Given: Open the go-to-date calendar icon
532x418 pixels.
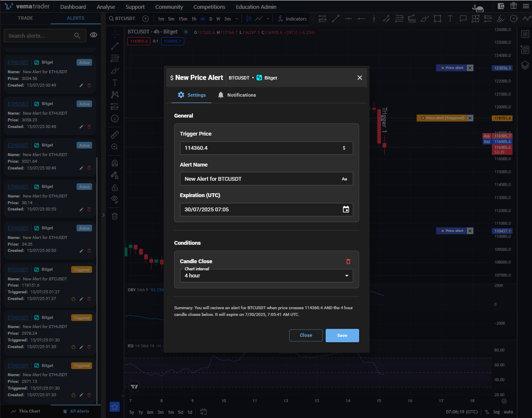Looking at the screenshot, I should (x=203, y=412).
